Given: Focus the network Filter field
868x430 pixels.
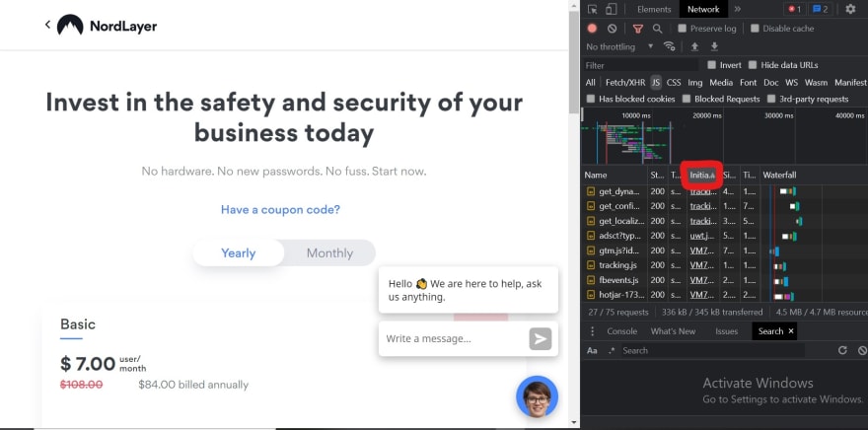Looking at the screenshot, I should point(641,65).
